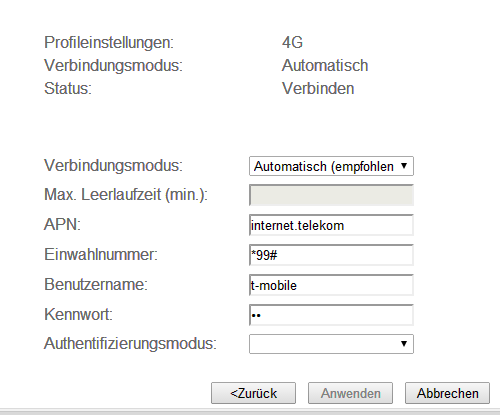Focus the Kennwort password field
Screen dimensions: 500x415
coord(331,315)
